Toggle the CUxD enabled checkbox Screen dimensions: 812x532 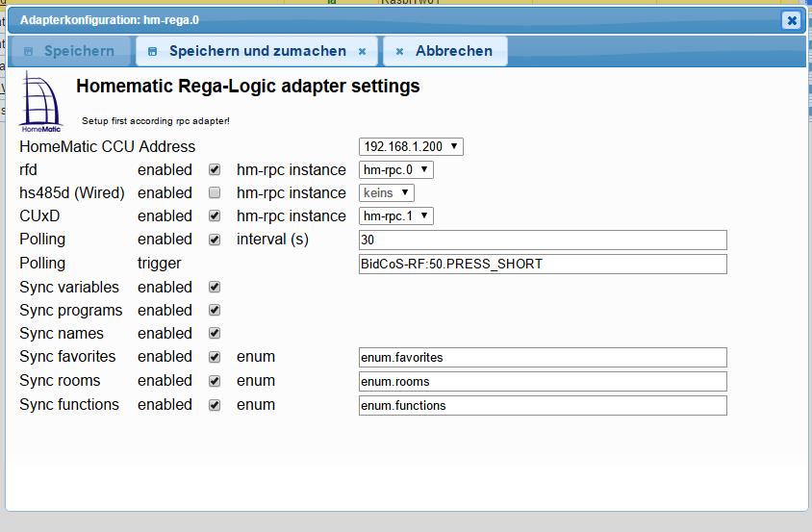215,216
